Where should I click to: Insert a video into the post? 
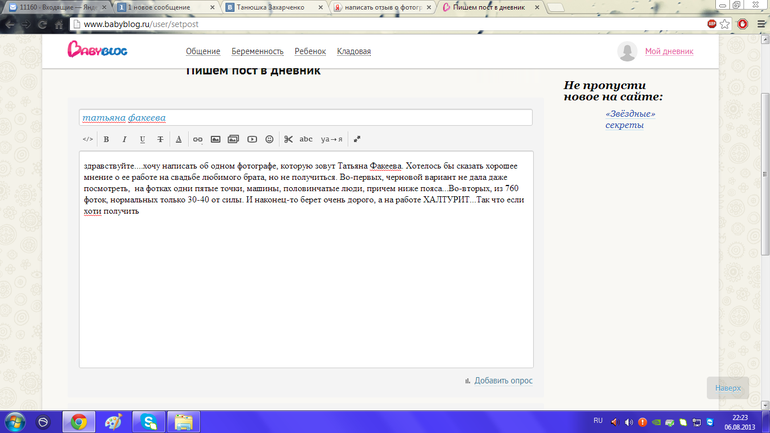point(252,139)
